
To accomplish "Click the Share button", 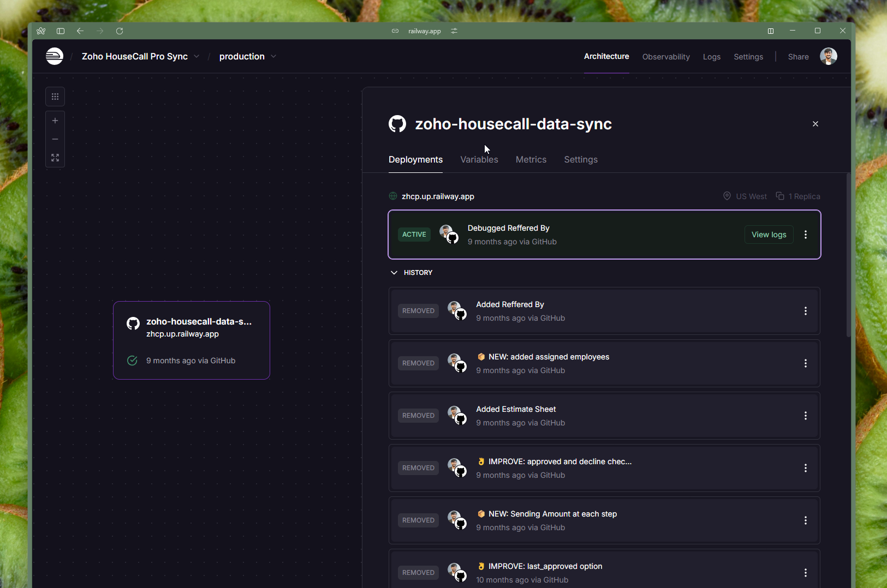I will [x=799, y=57].
